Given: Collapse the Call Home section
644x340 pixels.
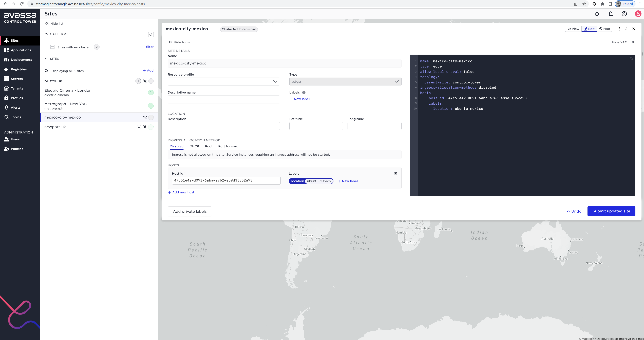Looking at the screenshot, I should click(46, 34).
